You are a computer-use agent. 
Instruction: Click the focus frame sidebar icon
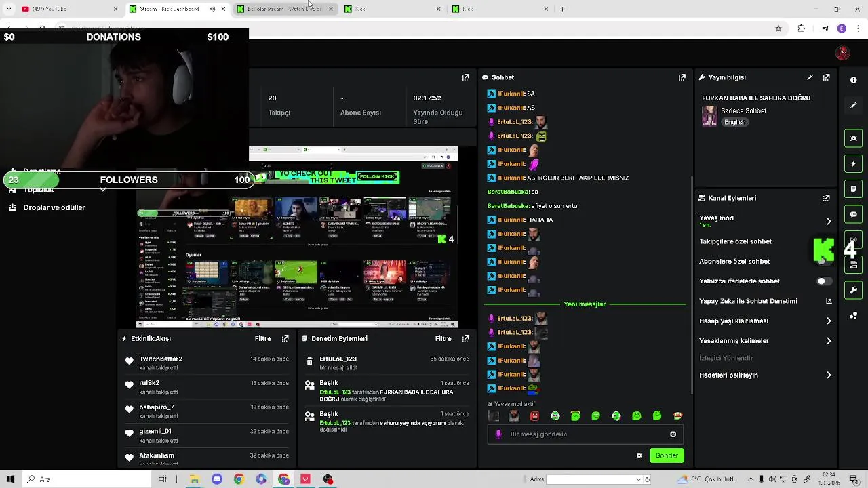(x=853, y=138)
